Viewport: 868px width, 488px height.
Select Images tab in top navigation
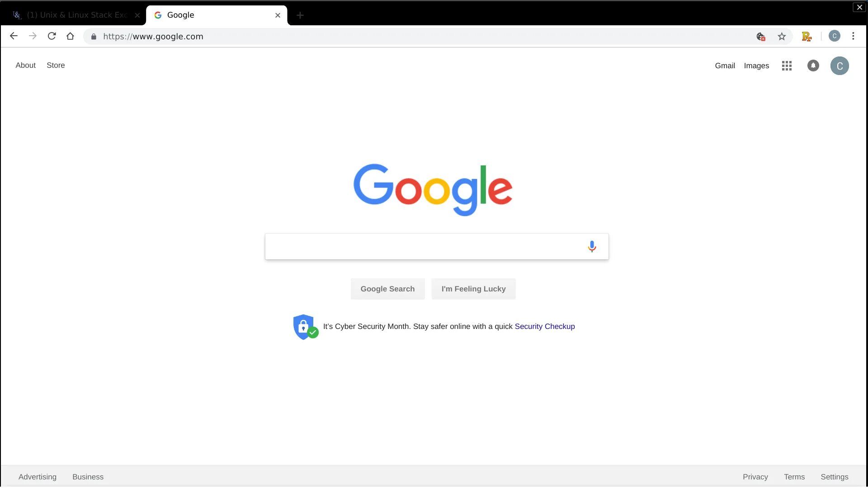tap(756, 66)
